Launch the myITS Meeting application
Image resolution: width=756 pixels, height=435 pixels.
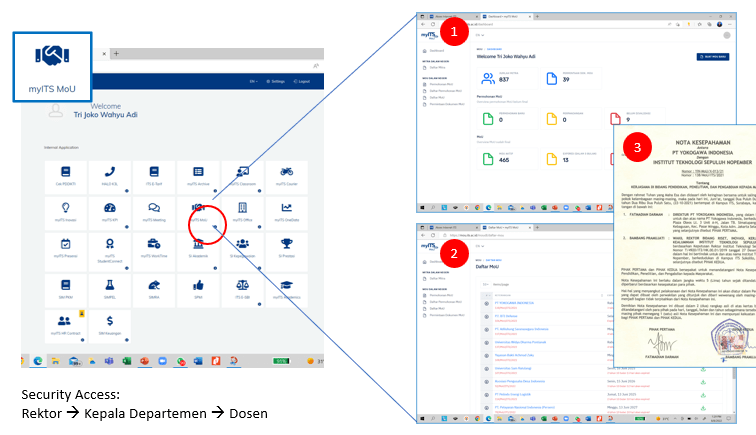pos(154,211)
